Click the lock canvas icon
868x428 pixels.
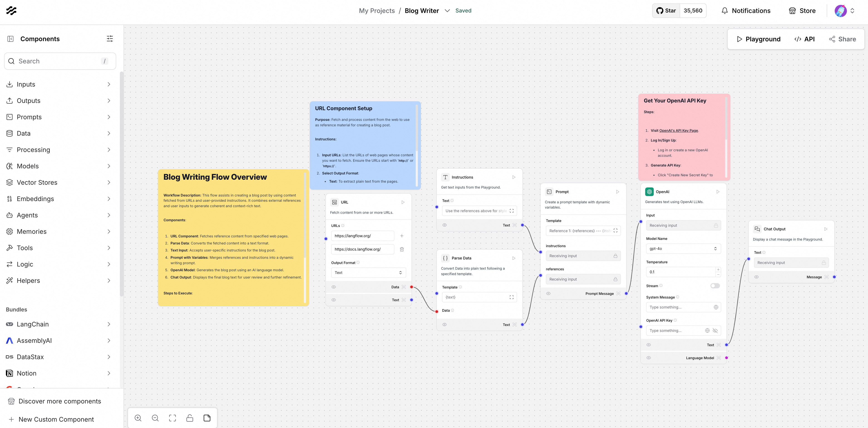point(190,418)
